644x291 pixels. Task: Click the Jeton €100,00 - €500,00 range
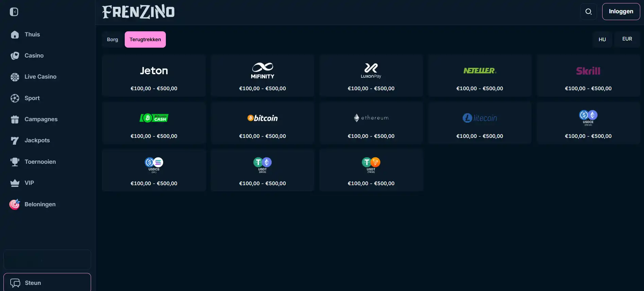point(154,88)
